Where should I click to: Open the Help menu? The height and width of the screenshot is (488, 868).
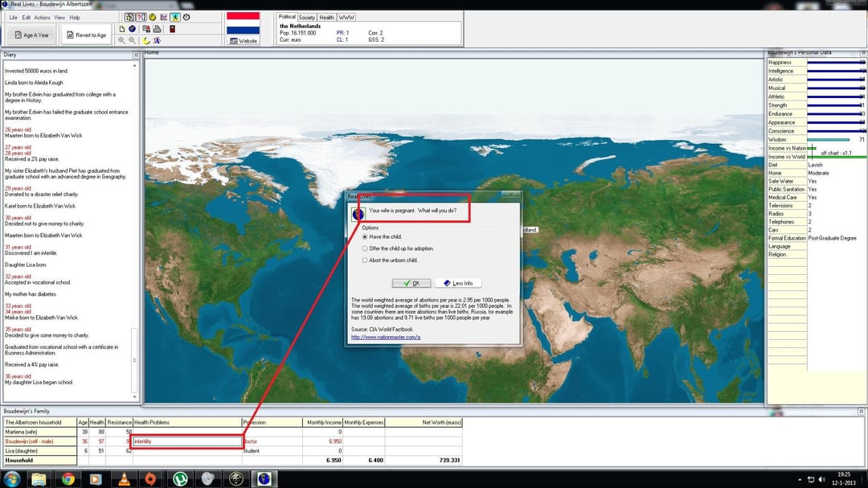click(75, 18)
